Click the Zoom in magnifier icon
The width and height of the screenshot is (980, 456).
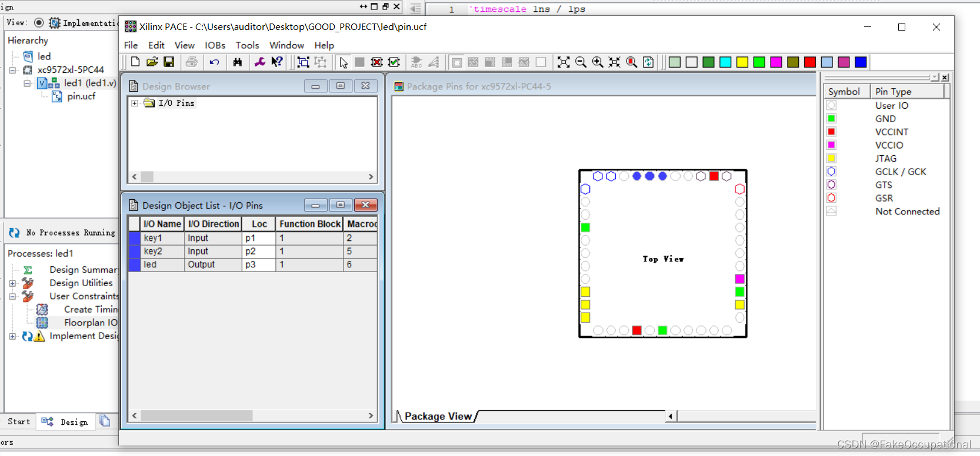click(x=598, y=62)
